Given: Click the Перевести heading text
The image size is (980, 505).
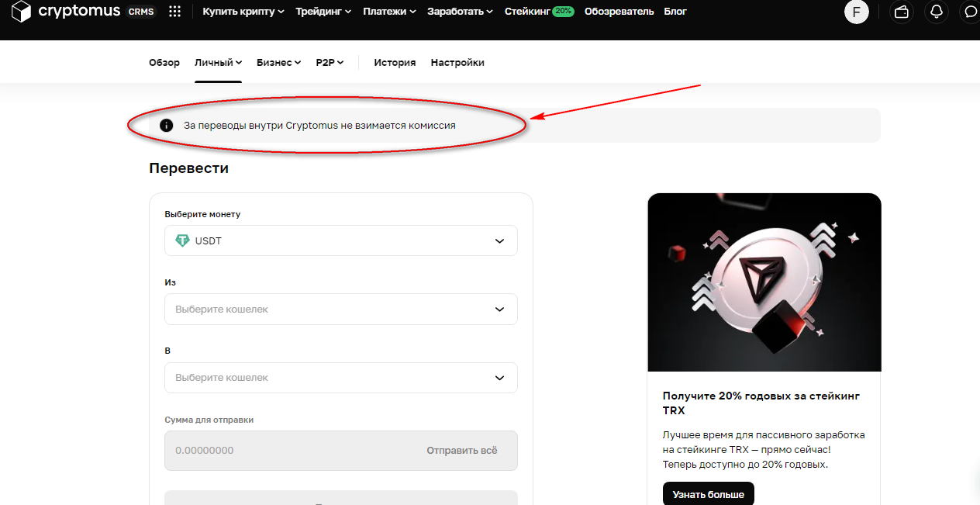Looking at the screenshot, I should [x=188, y=168].
